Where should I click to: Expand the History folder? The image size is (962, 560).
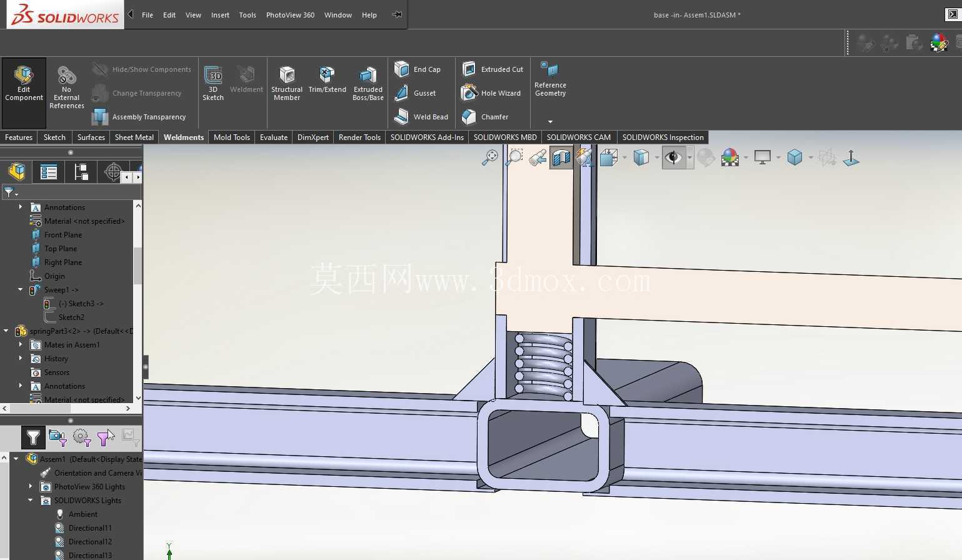(21, 358)
